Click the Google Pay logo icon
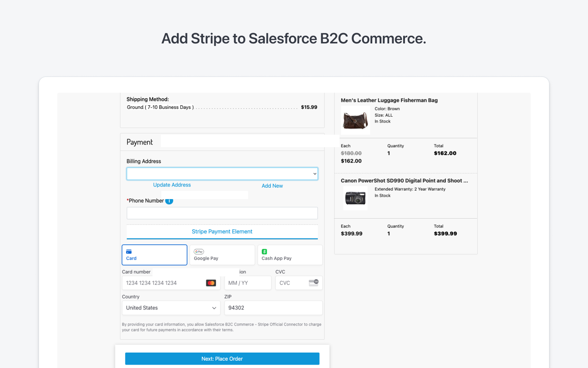Viewport: 588px width, 368px height. coord(198,252)
